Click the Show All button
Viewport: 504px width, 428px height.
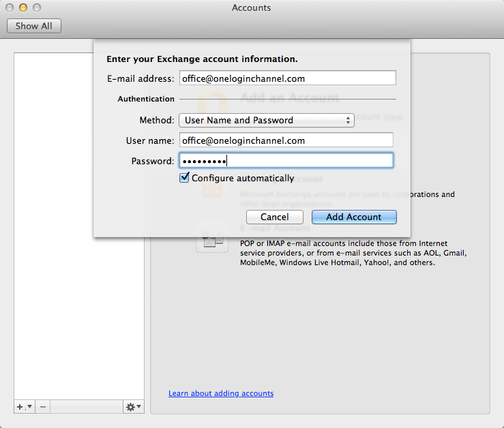[x=34, y=26]
